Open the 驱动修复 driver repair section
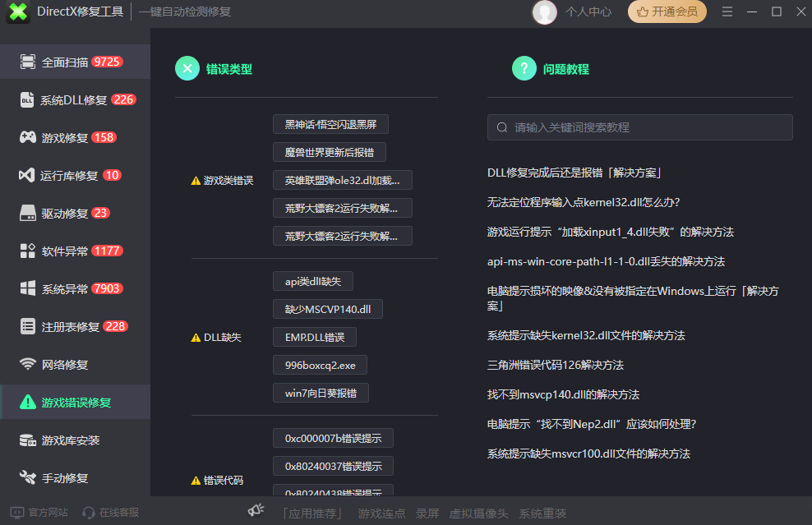Viewport: 812px width, 525px height. point(64,213)
